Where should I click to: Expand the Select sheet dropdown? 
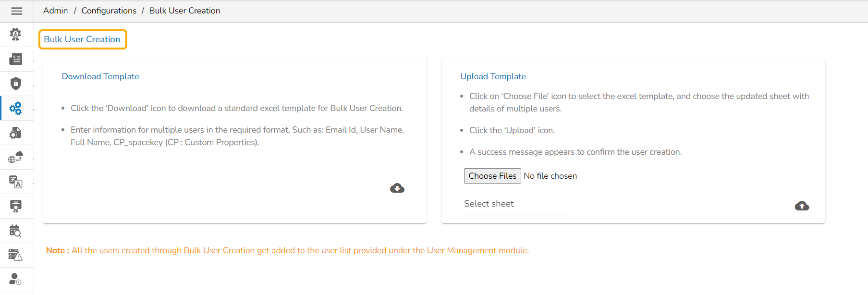coord(518,204)
